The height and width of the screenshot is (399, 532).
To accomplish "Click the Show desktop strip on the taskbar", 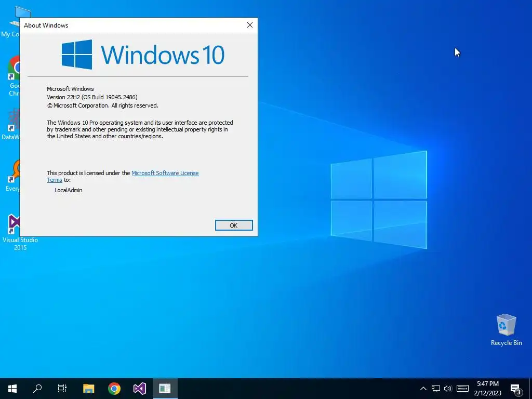I will pyautogui.click(x=530, y=389).
